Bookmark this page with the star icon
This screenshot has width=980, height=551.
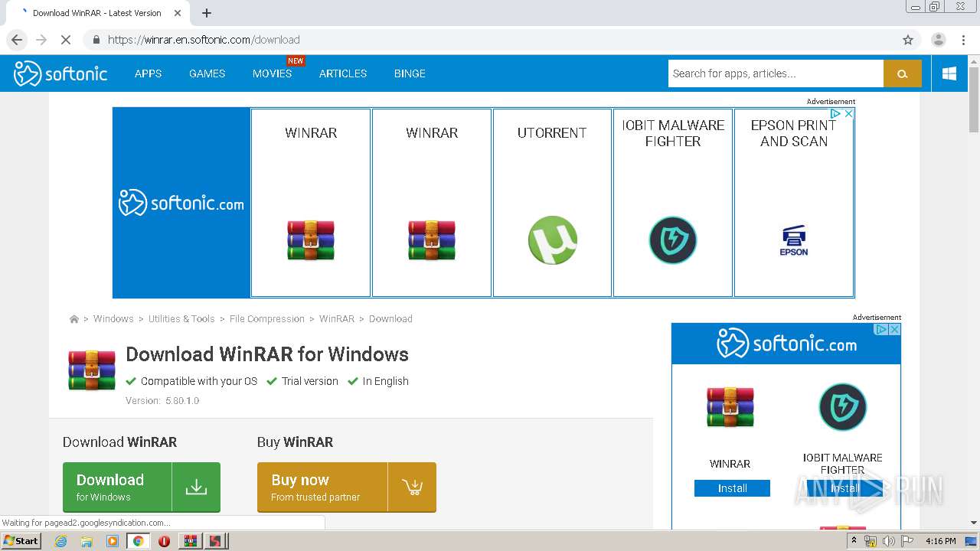coord(908,40)
